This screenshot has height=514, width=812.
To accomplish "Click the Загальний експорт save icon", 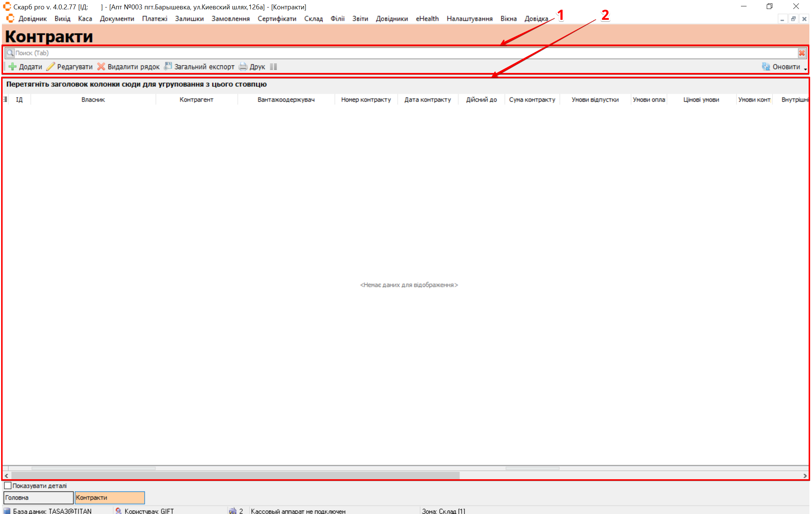I will point(168,66).
